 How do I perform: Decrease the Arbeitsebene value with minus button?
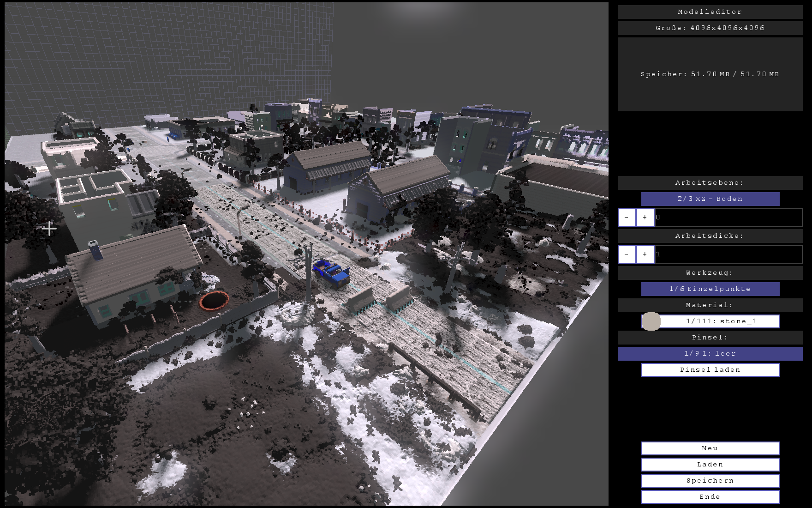click(627, 218)
